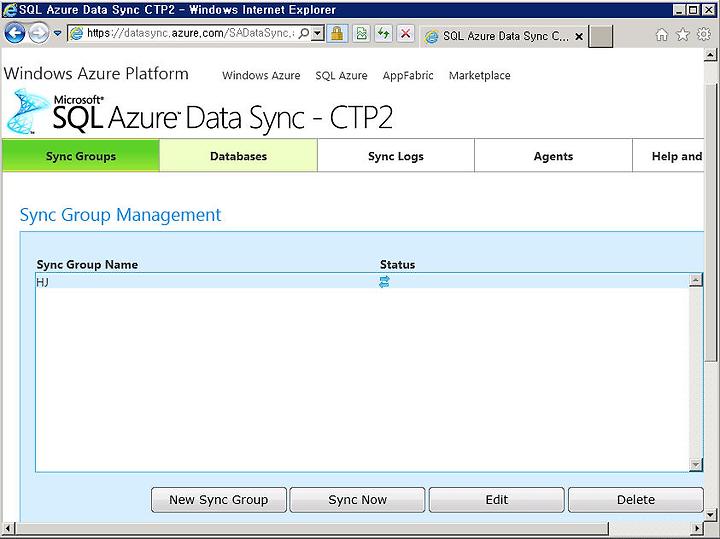Click the Sync Group Management heading

120,214
